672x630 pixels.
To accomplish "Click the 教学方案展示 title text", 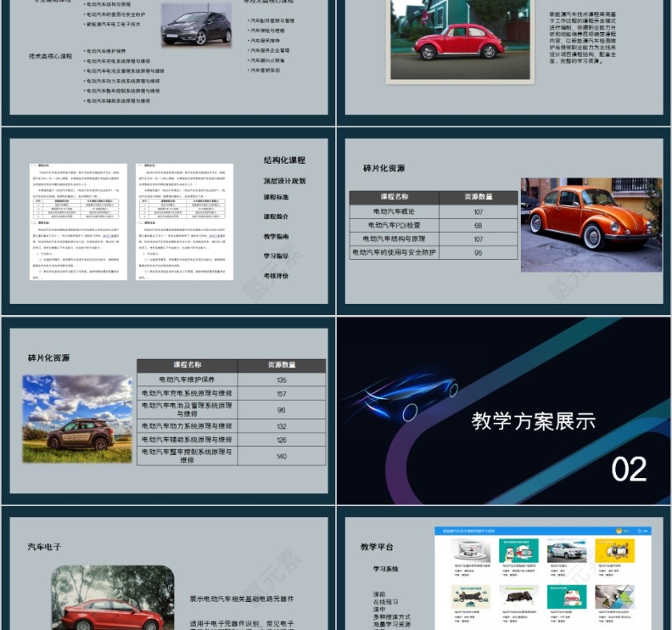I will pyautogui.click(x=534, y=421).
